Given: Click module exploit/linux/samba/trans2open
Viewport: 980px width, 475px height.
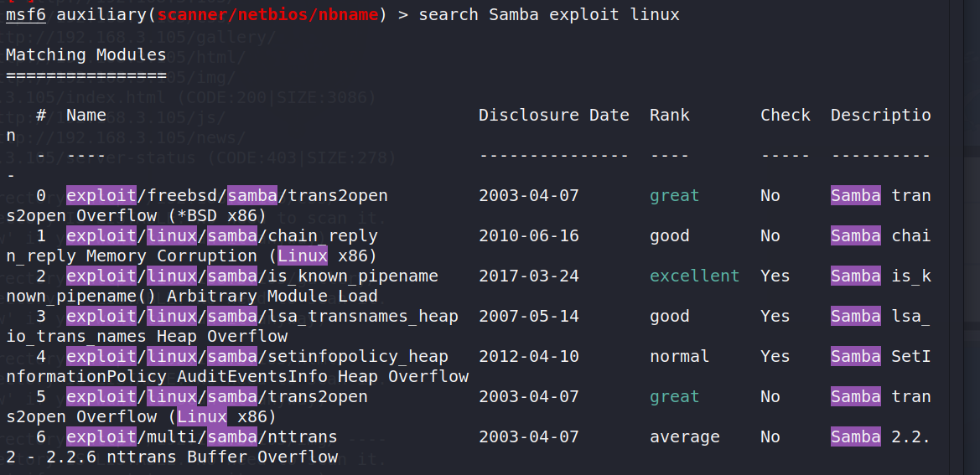Looking at the screenshot, I should tap(217, 396).
